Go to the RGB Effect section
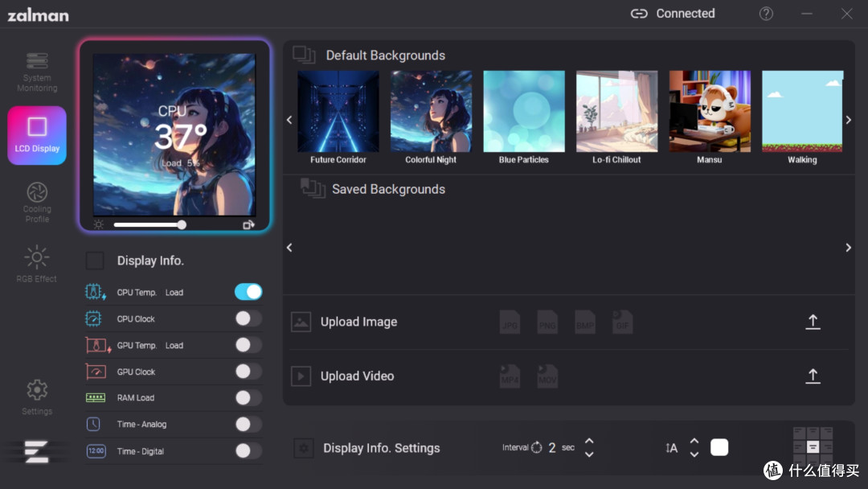This screenshot has height=489, width=868. [x=36, y=264]
